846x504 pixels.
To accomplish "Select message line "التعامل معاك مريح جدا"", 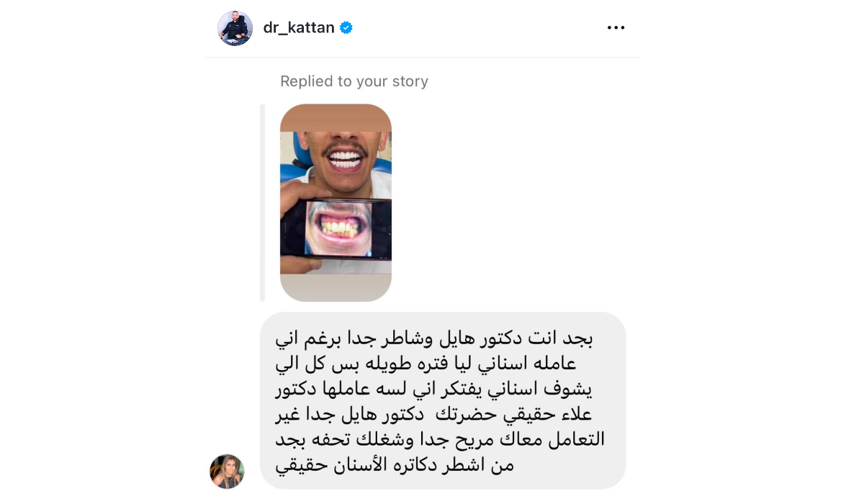I will point(440,439).
